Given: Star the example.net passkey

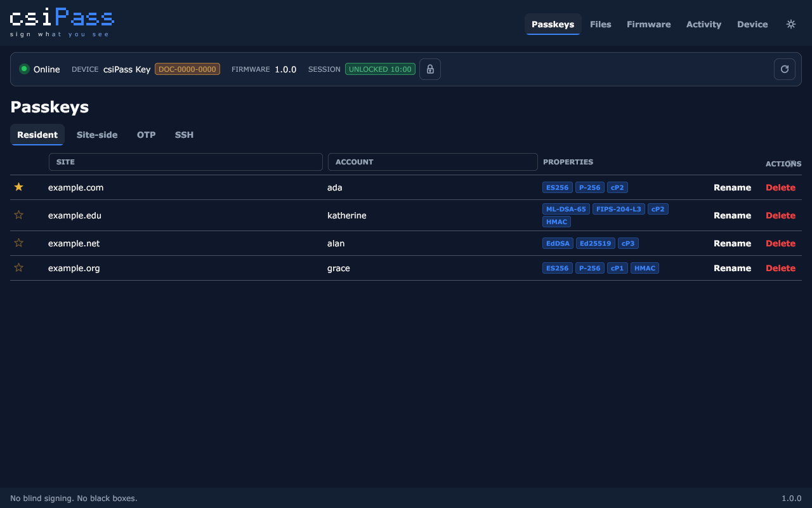Looking at the screenshot, I should (19, 243).
